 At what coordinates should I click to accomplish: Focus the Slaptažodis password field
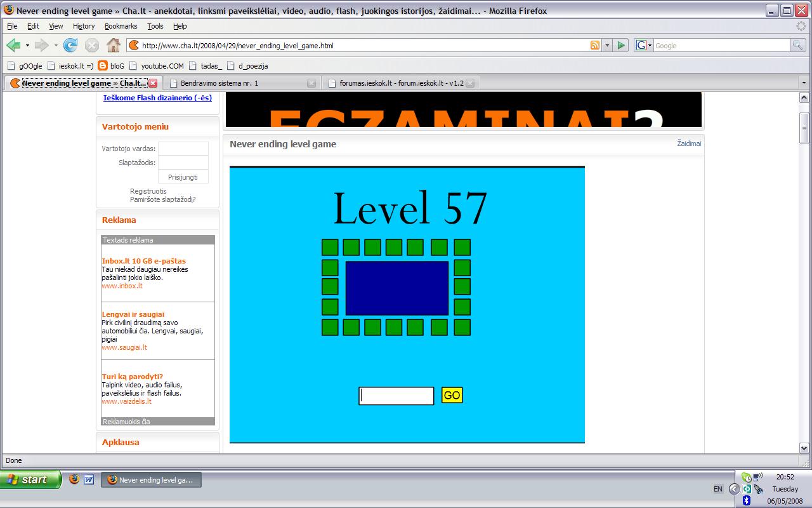tap(183, 163)
